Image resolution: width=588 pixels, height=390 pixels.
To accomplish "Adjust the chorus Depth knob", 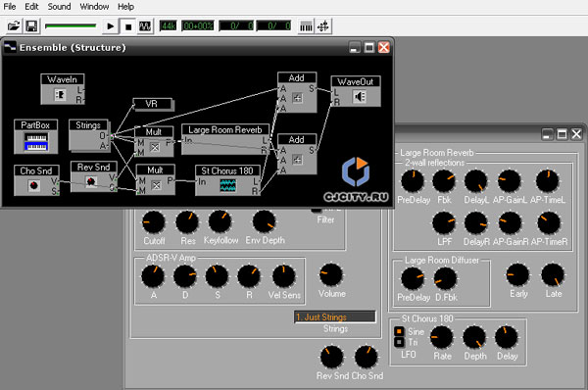I will tap(474, 337).
